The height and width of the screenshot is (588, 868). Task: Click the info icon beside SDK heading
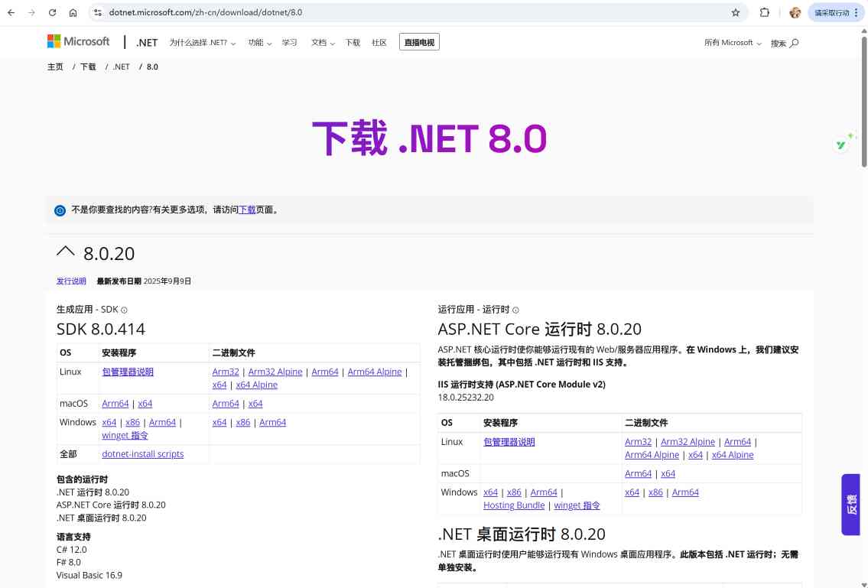(x=124, y=310)
